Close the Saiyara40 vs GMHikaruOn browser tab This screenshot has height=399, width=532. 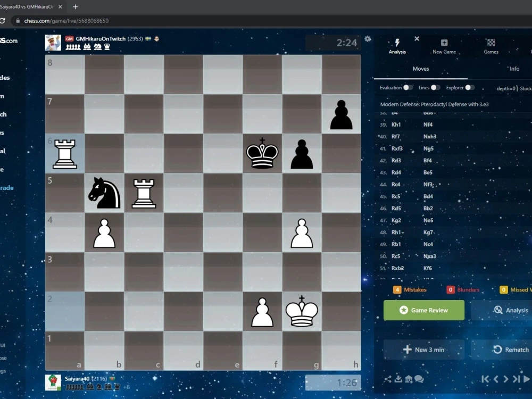(x=60, y=6)
